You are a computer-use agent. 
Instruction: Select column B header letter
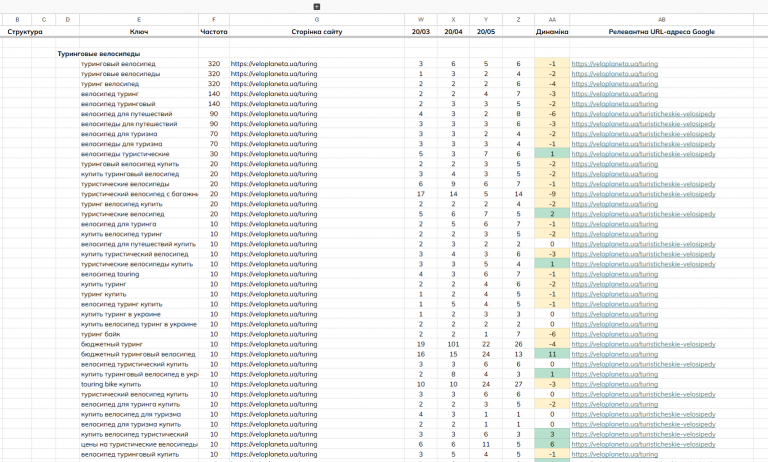click(x=17, y=20)
